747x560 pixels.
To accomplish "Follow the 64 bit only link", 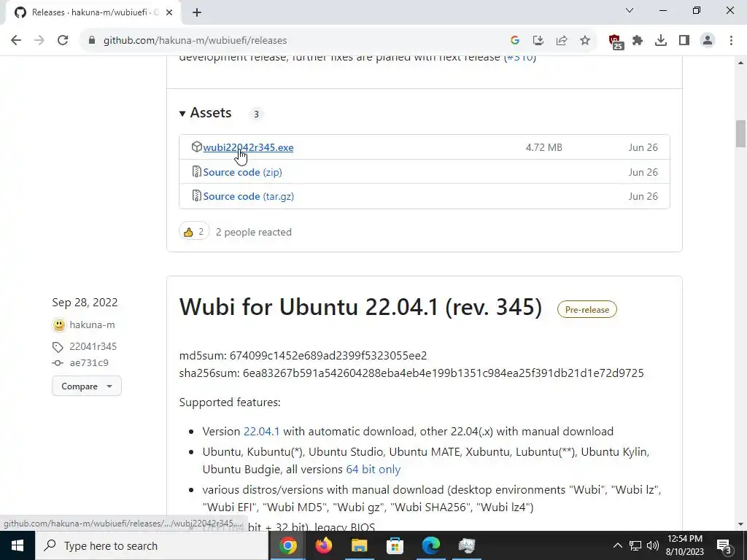I will [373, 470].
